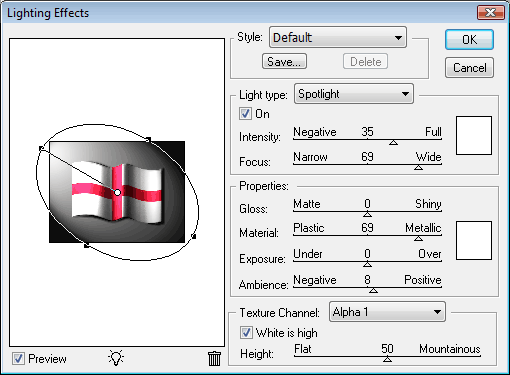Click the flag preview thumbnail image
The width and height of the screenshot is (510, 375).
(117, 192)
